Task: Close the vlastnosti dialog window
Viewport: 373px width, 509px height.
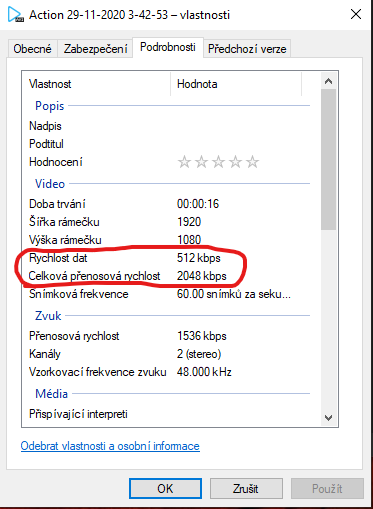Action: tap(356, 14)
